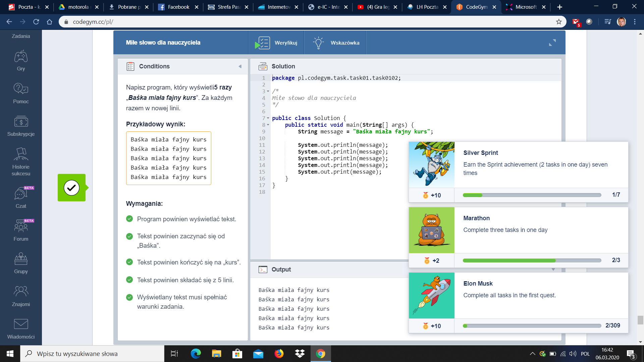
Task: Collapse the Output panel arrow
Action: pos(553,269)
